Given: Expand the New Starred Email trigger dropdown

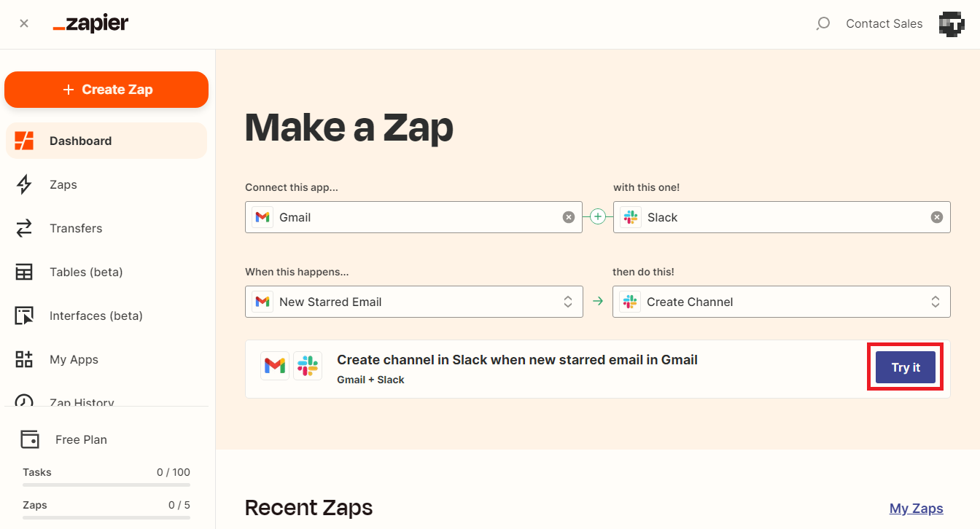Looking at the screenshot, I should pyautogui.click(x=568, y=302).
